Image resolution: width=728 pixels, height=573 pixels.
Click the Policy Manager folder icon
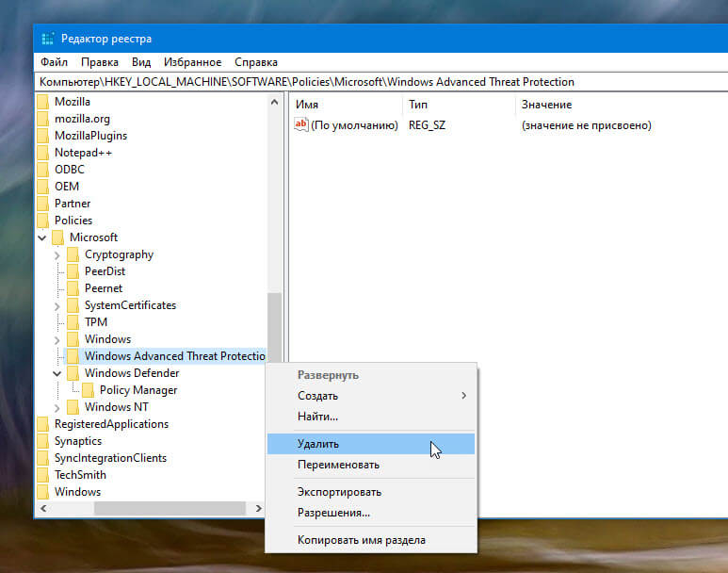(x=88, y=390)
